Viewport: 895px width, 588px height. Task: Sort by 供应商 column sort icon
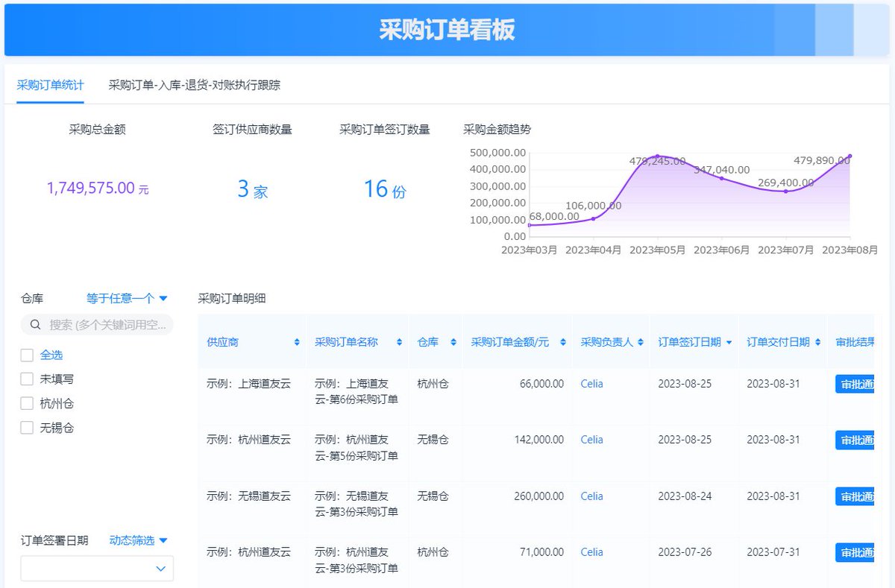tap(297, 342)
